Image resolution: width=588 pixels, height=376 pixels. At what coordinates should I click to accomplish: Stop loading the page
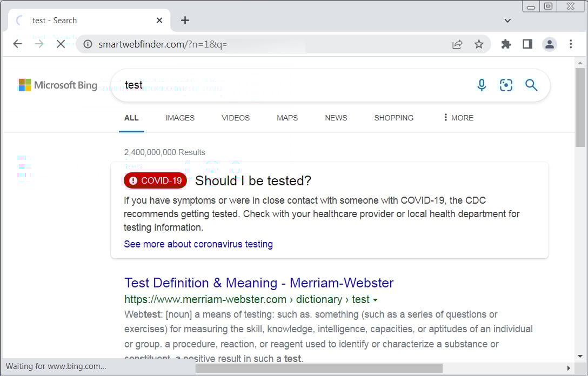[x=61, y=44]
